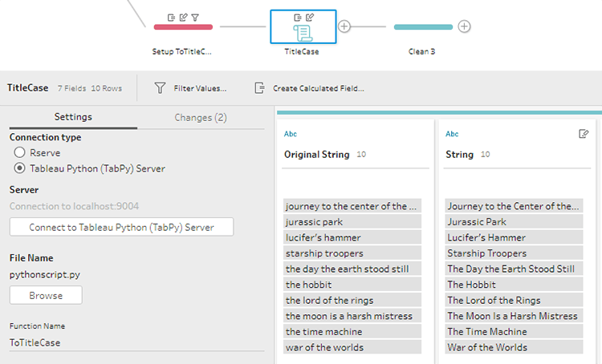Click Setup ToTitleC... step label
The height and width of the screenshot is (364, 602).
point(181,51)
